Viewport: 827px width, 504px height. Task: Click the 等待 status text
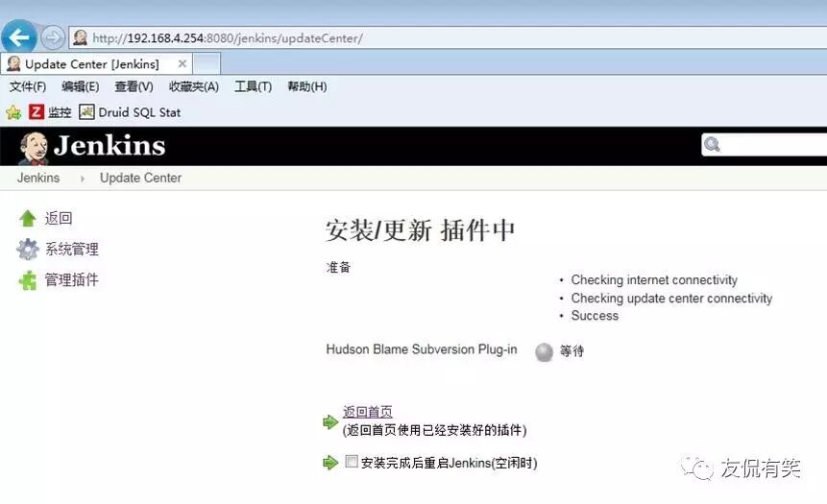pyautogui.click(x=572, y=351)
